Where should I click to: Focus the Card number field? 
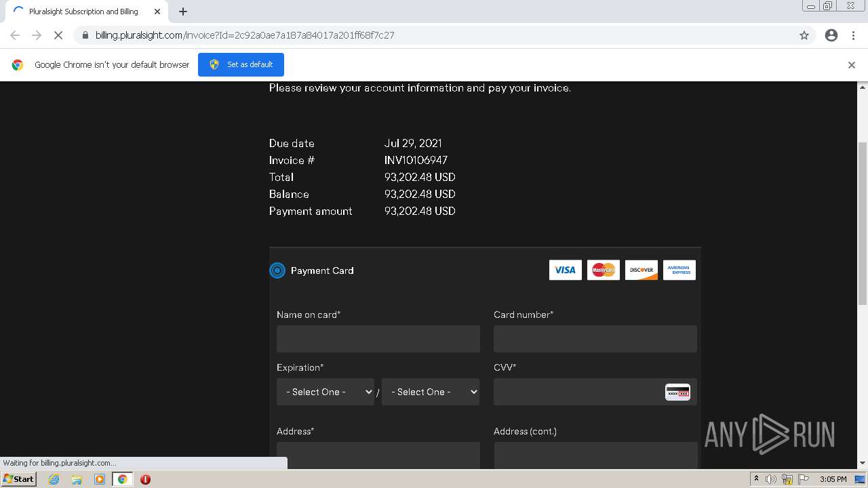click(595, 339)
